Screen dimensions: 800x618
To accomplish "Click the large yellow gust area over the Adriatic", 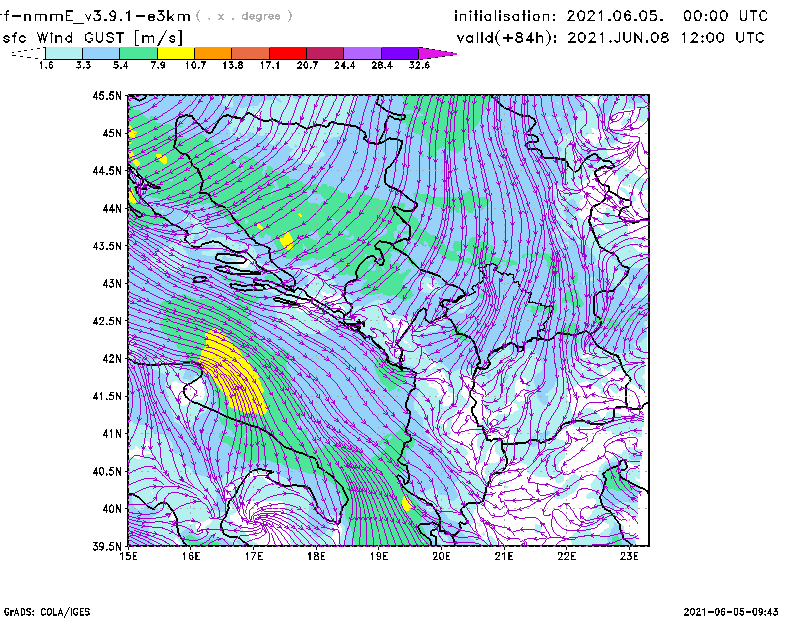I will 233,374.
